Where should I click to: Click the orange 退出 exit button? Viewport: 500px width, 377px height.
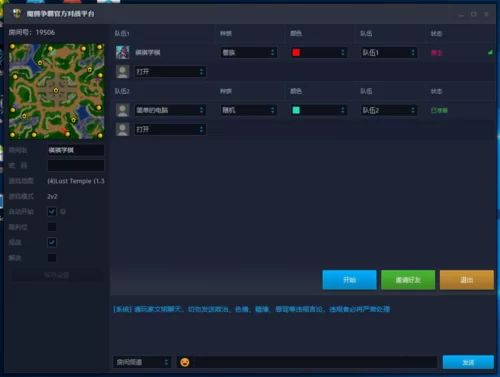[467, 280]
